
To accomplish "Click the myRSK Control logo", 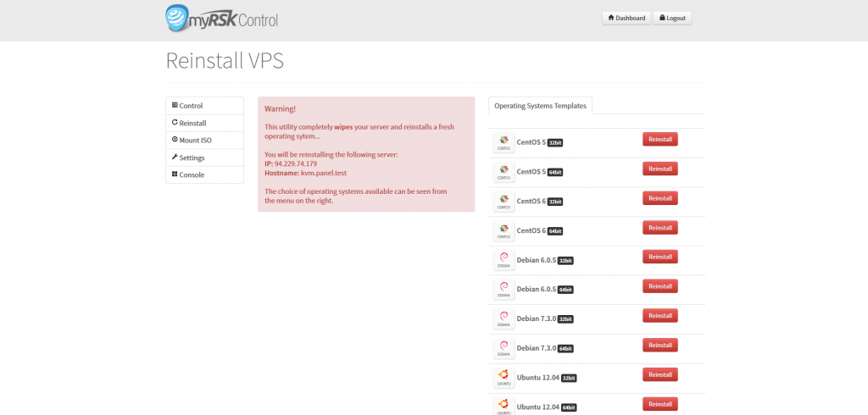I will [x=222, y=19].
